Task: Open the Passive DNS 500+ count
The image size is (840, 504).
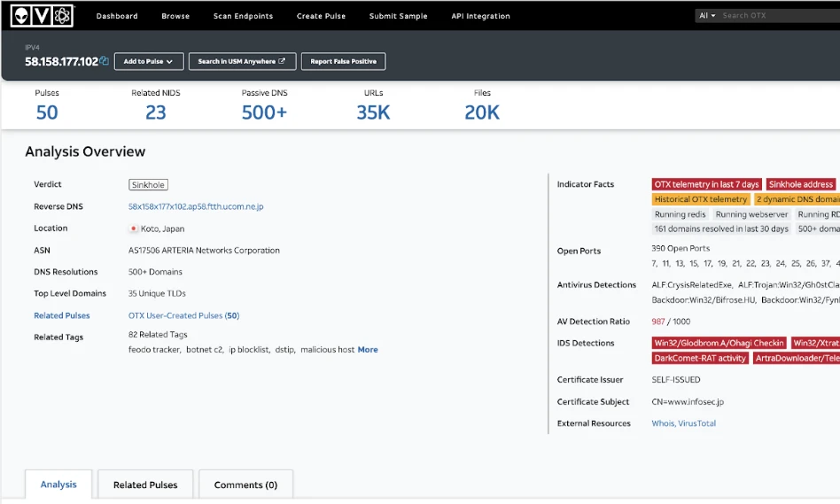Action: 264,112
